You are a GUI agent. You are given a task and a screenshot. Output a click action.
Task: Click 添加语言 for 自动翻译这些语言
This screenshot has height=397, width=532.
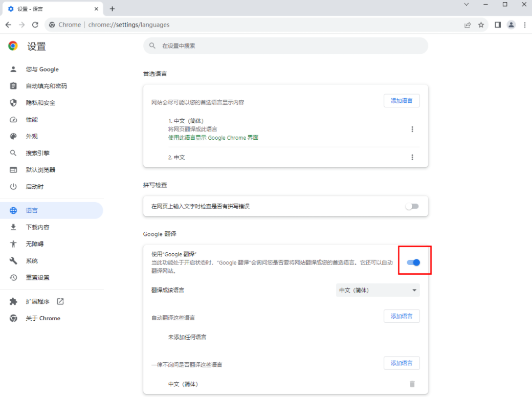(402, 316)
